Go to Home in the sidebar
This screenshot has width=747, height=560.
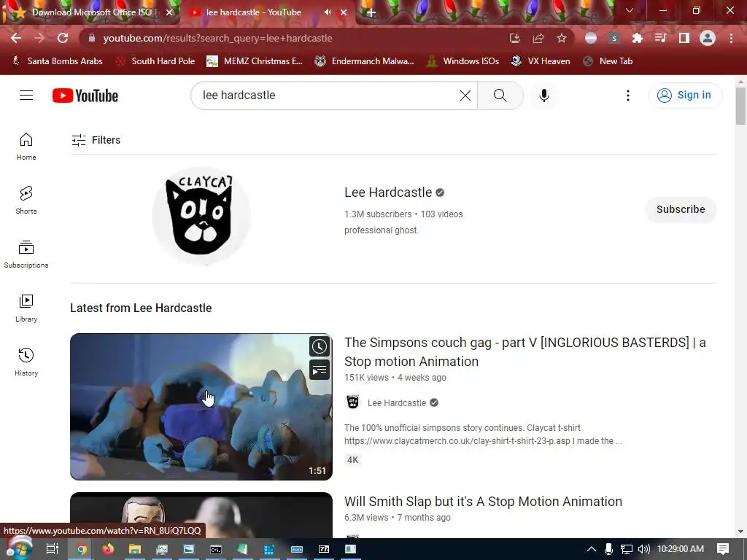click(x=26, y=146)
